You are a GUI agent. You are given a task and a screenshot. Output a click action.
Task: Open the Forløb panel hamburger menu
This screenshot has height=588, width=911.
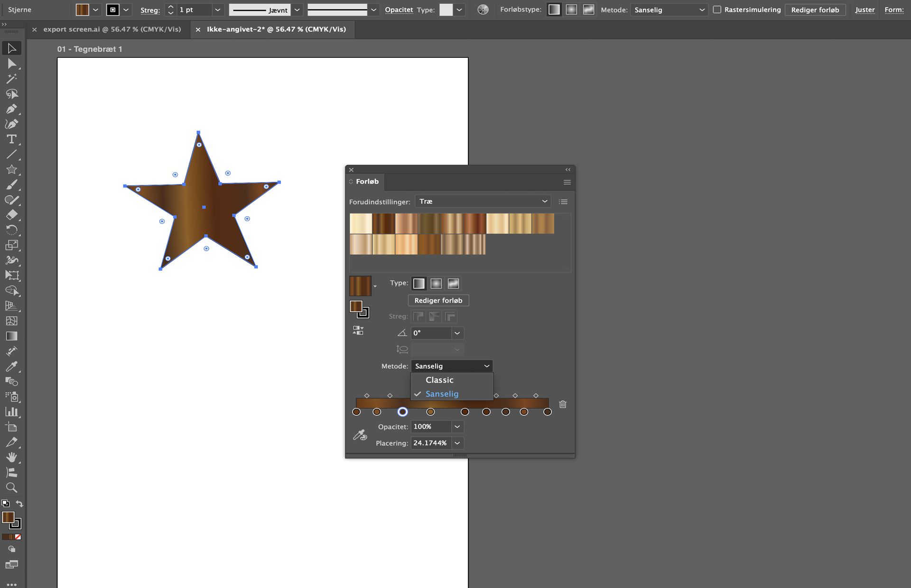(567, 182)
